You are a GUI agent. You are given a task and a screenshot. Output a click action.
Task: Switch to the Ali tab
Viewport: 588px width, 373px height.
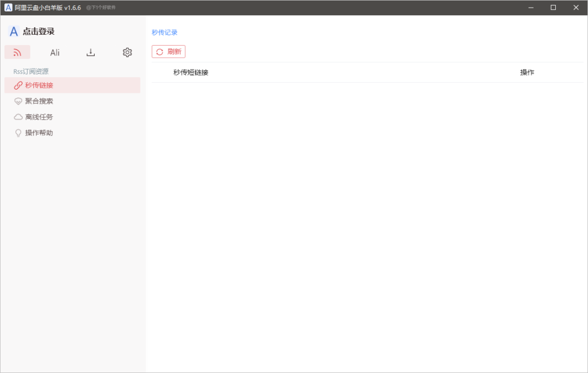pyautogui.click(x=54, y=52)
